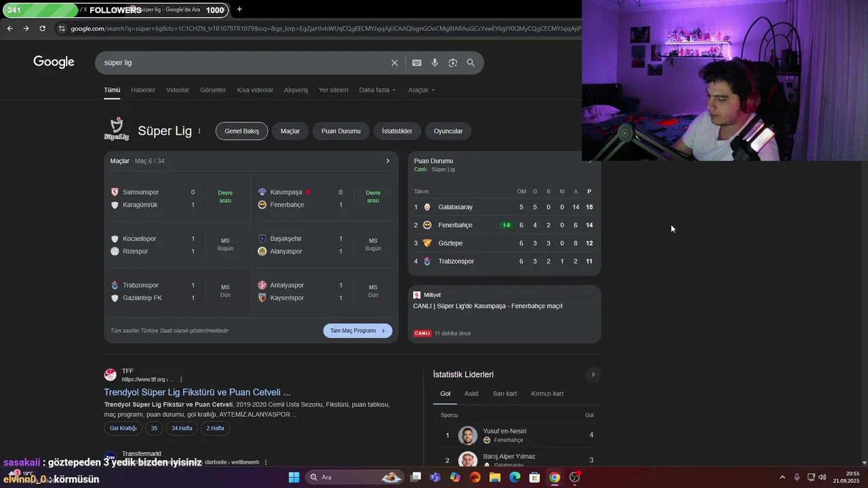Open the Google homepage logo

point(54,62)
